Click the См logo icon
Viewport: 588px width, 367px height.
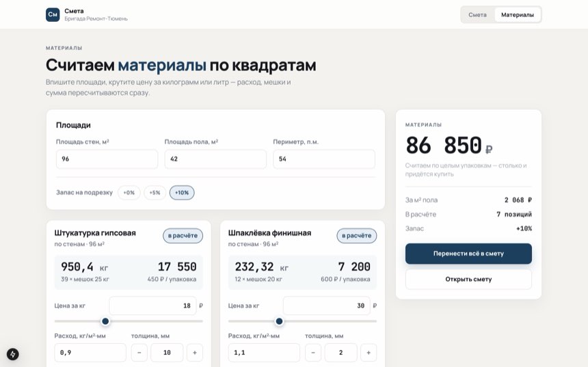[53, 14]
